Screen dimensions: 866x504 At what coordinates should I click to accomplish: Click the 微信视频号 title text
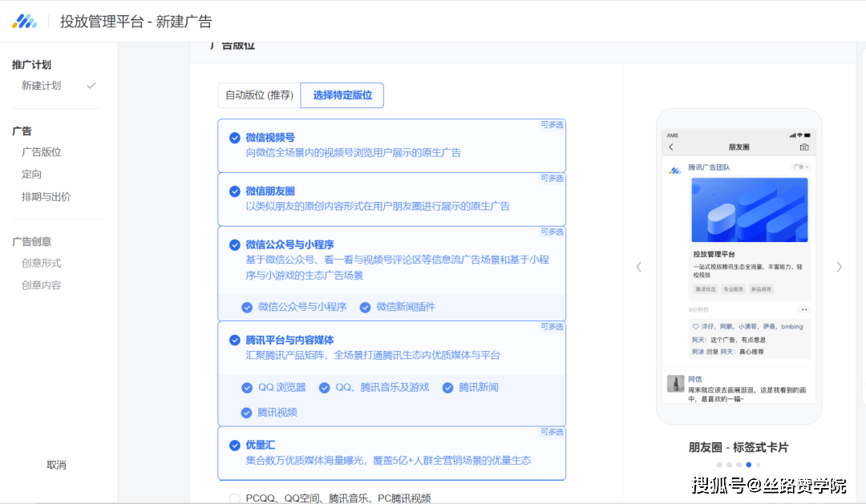coord(270,138)
